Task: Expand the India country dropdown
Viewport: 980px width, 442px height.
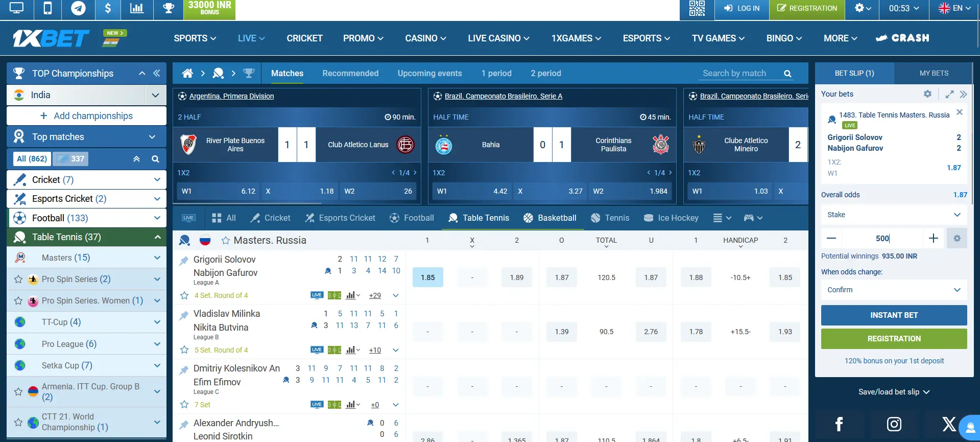Action: click(x=155, y=95)
